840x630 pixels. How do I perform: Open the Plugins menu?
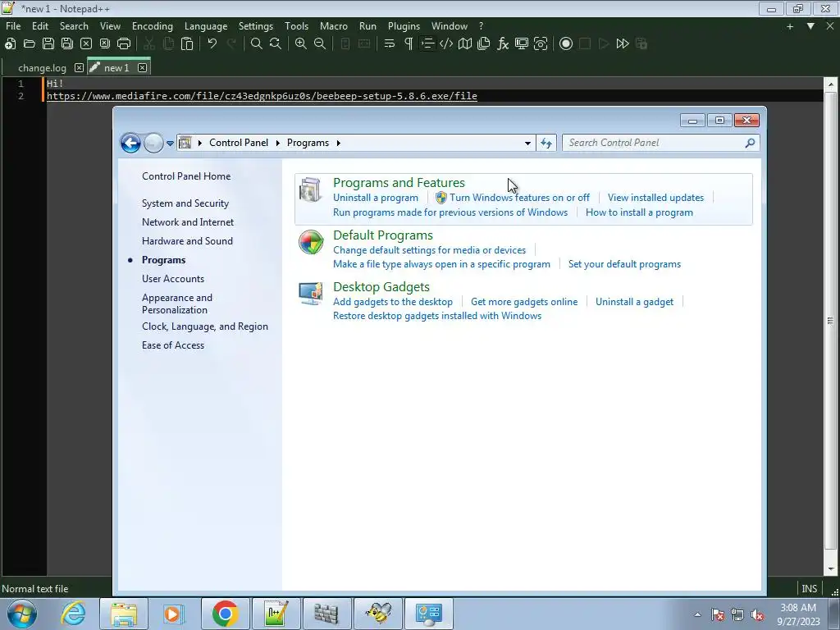404,25
